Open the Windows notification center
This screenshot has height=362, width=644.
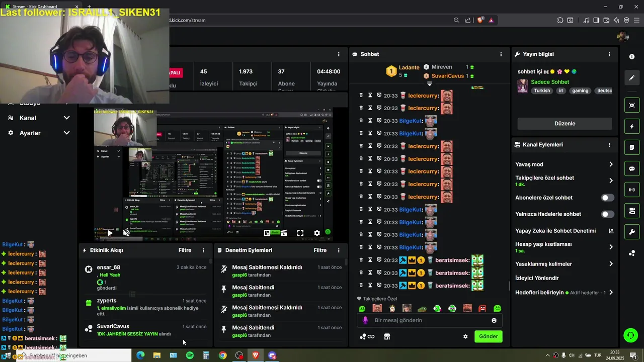(633, 355)
